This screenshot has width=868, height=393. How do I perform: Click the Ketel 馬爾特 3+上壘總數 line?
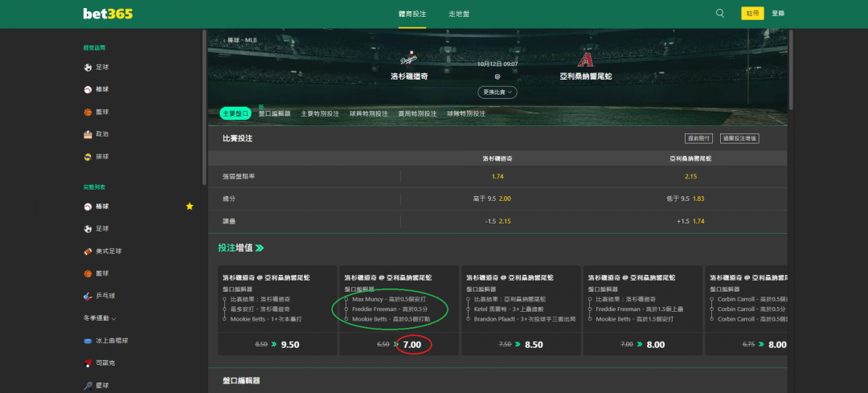coord(508,309)
